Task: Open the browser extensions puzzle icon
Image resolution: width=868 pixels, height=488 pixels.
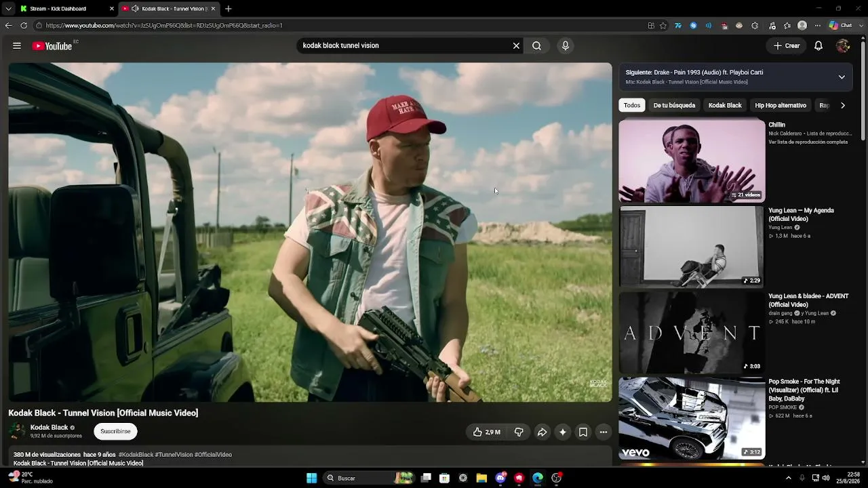Action: coord(755,26)
